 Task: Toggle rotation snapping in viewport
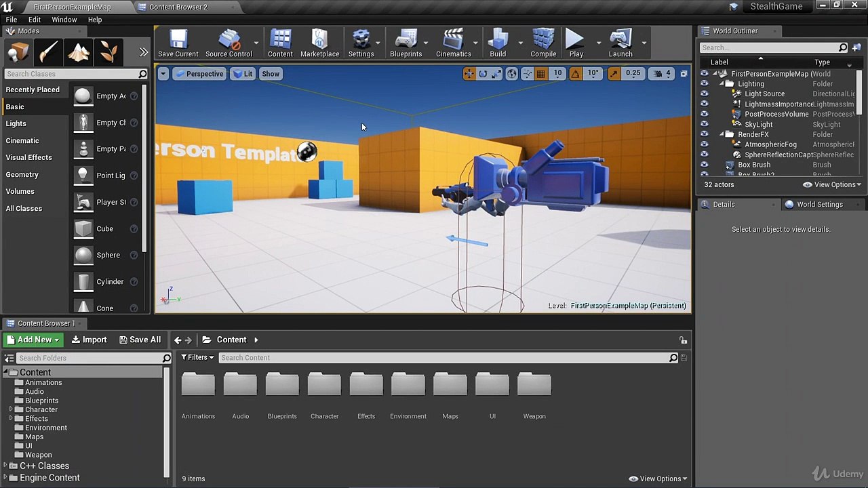[576, 74]
